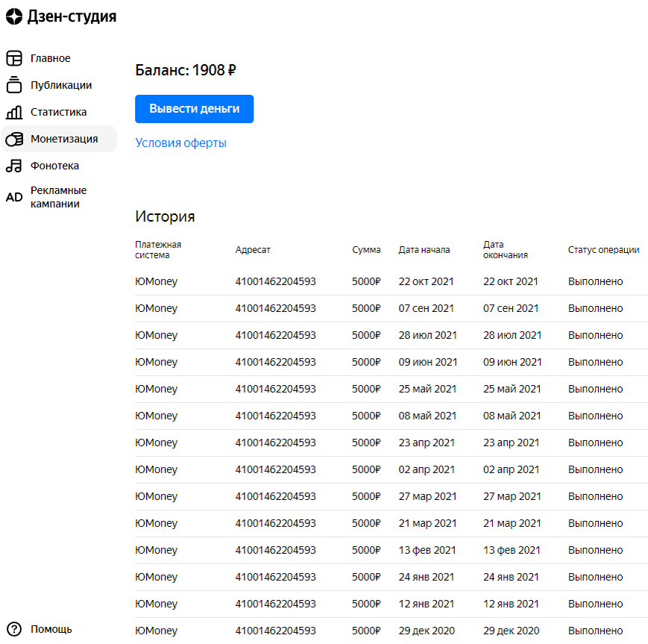Click the address in the 08 май 2021 row
This screenshot has height=644, width=648.
pyautogui.click(x=276, y=416)
